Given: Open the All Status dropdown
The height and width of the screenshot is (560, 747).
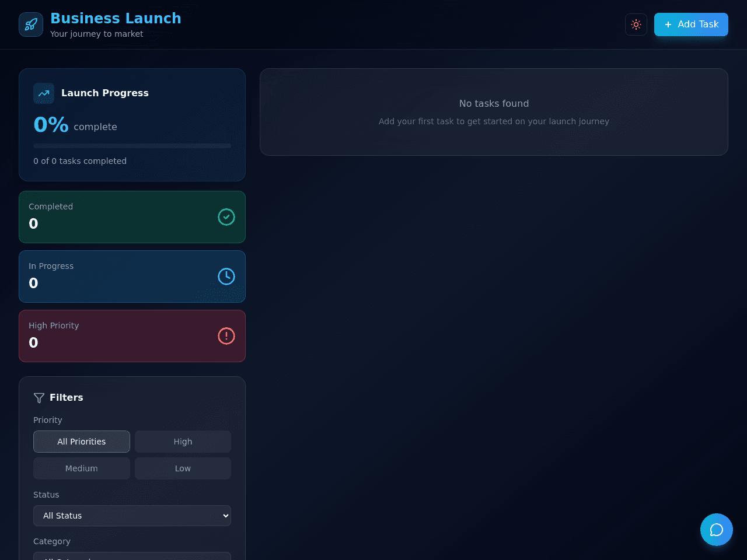Looking at the screenshot, I should coord(132,516).
